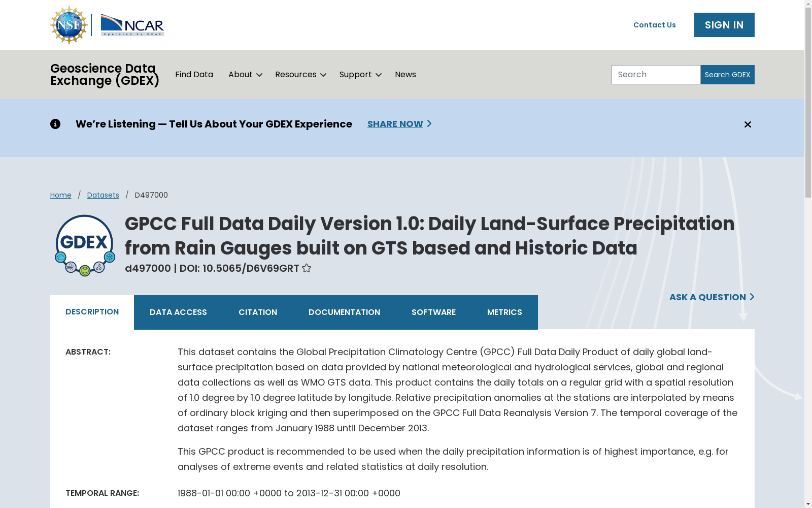
Task: Dismiss the feedback banner with the X
Action: click(x=748, y=124)
